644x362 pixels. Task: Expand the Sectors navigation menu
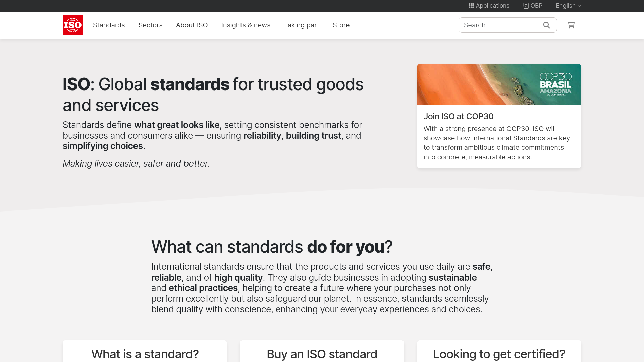(150, 25)
